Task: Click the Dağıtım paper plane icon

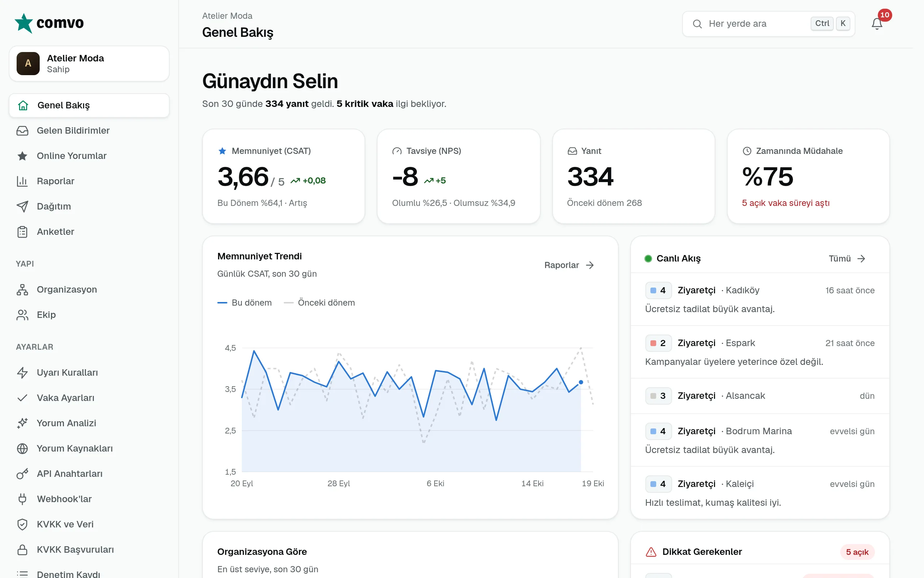Action: 22,206
